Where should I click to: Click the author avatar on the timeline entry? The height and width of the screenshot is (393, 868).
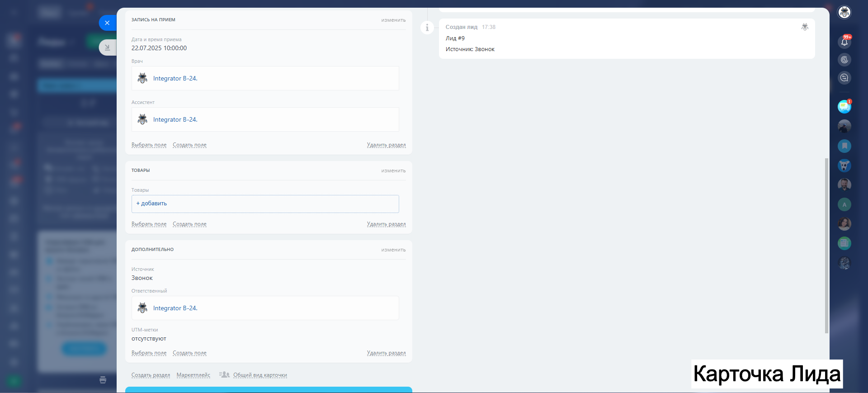coord(805,27)
